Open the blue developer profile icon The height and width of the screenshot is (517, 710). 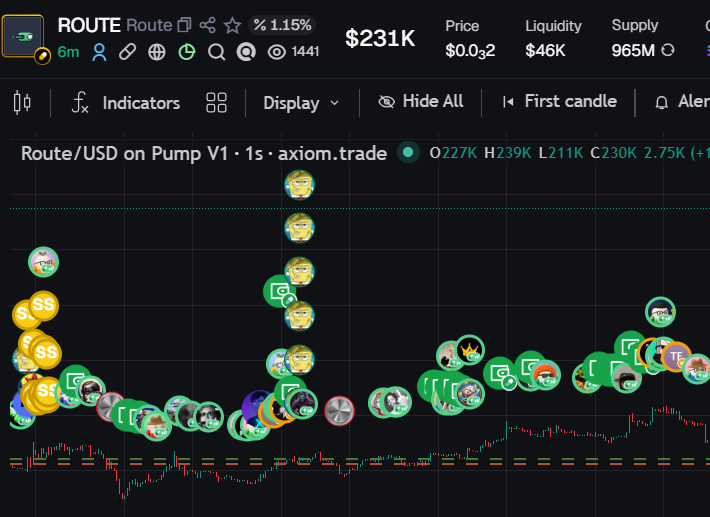(99, 53)
